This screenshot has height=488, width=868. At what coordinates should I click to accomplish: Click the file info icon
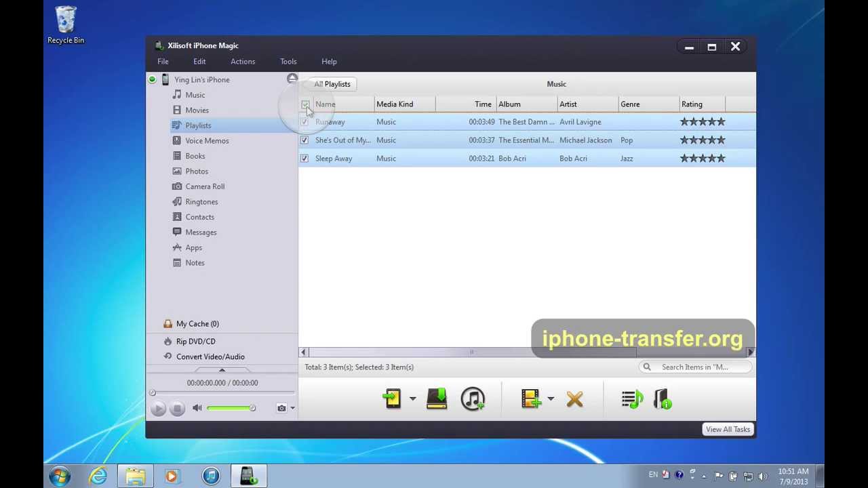pos(663,399)
